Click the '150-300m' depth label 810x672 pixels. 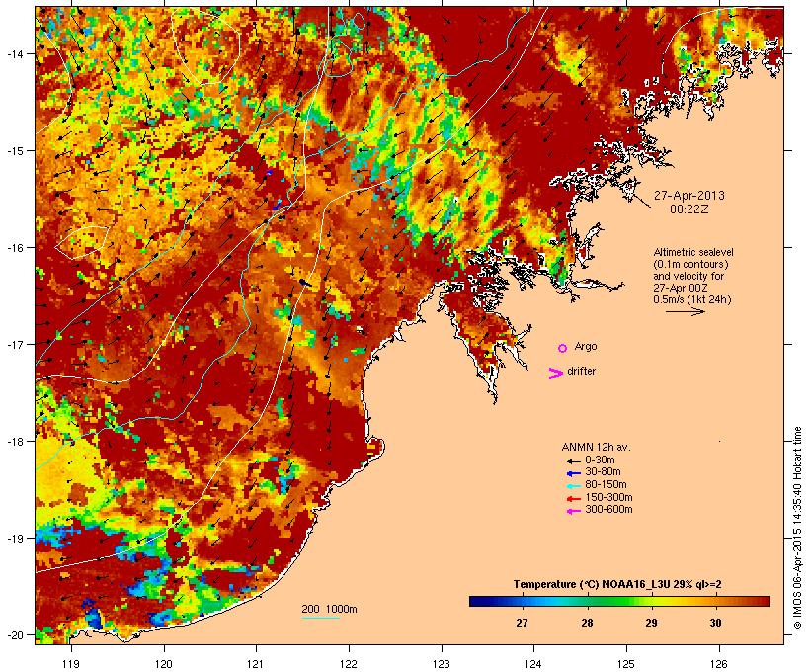click(x=609, y=497)
